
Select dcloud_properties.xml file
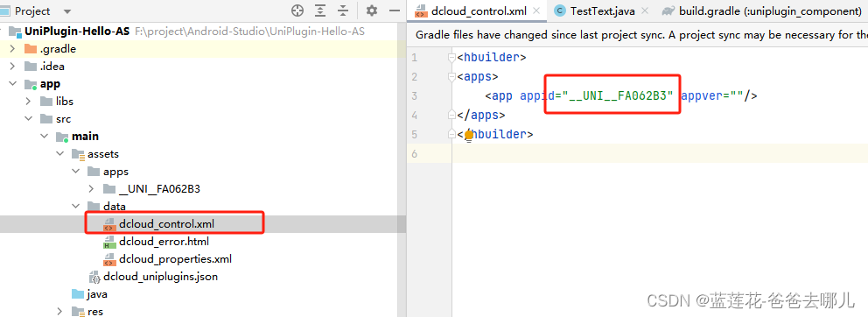tap(176, 259)
